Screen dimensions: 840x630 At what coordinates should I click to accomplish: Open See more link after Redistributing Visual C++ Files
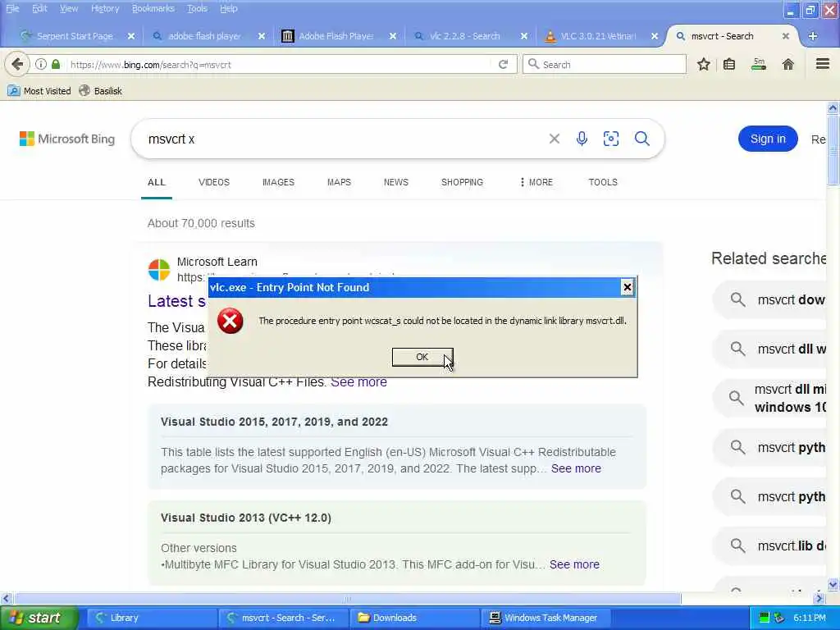pos(358,382)
